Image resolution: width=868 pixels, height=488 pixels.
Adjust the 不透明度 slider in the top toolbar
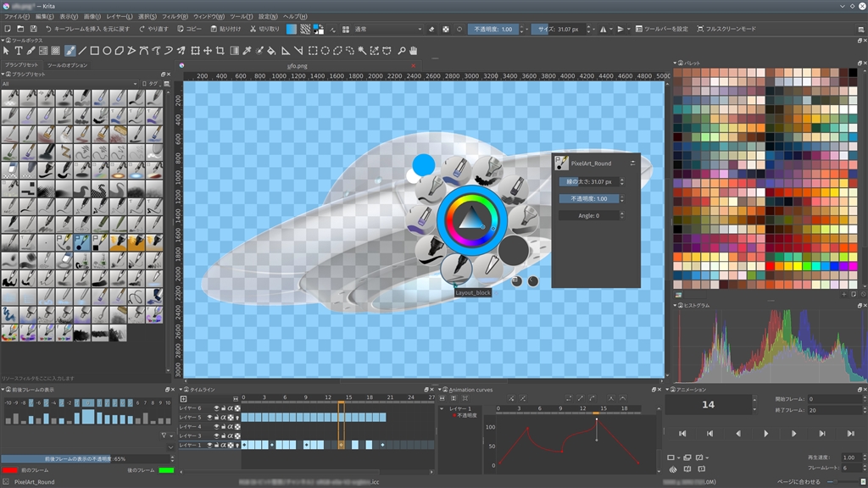pos(493,29)
